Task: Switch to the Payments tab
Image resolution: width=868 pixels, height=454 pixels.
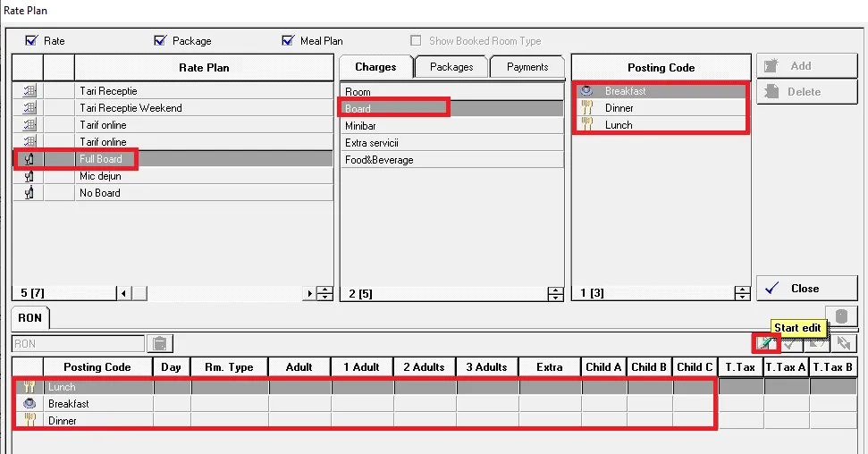Action: click(x=527, y=67)
